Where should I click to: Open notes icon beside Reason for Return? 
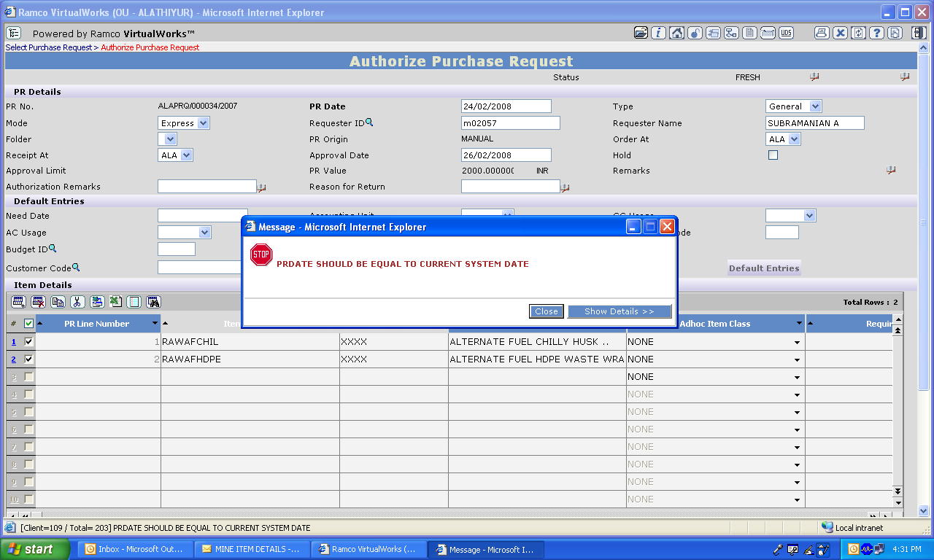565,188
